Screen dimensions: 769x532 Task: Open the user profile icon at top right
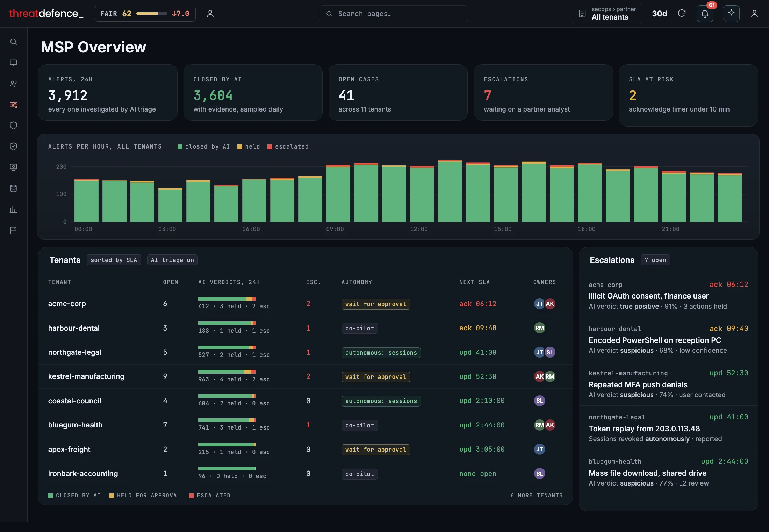pos(754,14)
